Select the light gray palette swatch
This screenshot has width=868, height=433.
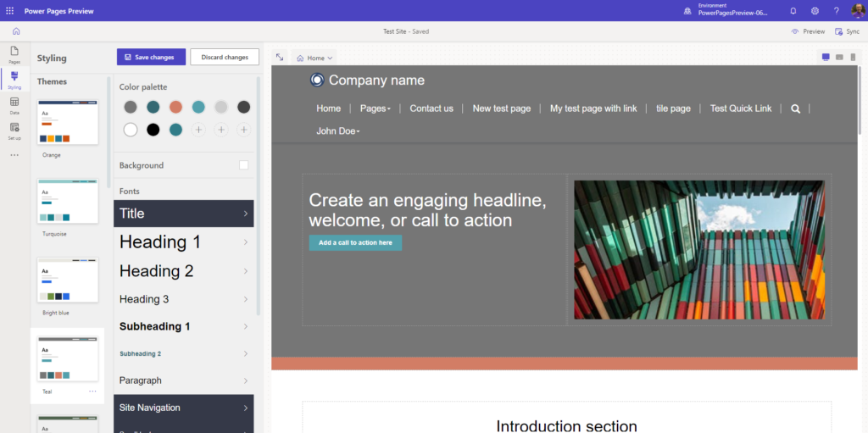[221, 107]
